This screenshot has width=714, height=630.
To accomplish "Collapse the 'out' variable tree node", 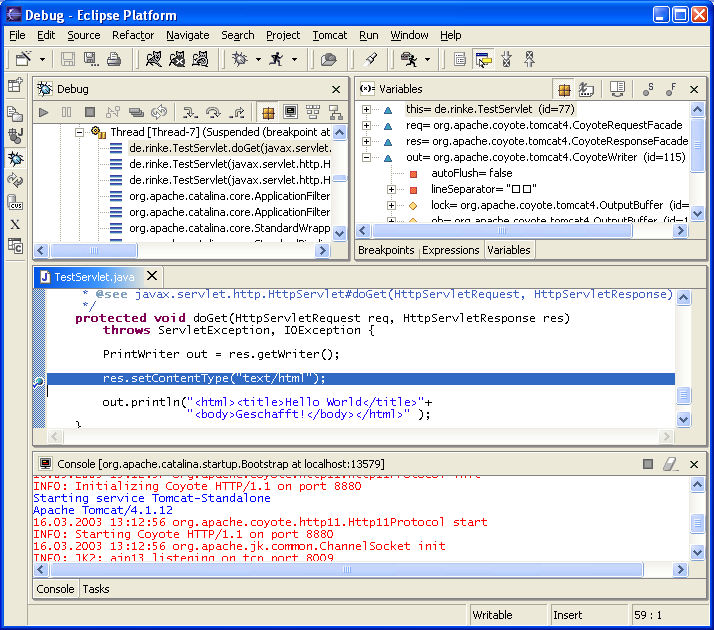I will pos(367,157).
